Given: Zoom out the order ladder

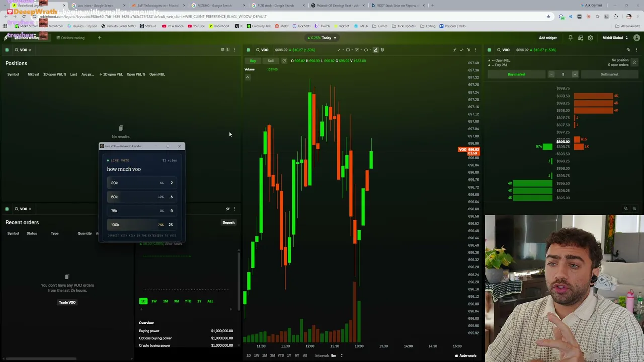Looking at the screenshot, I should pos(626,208).
